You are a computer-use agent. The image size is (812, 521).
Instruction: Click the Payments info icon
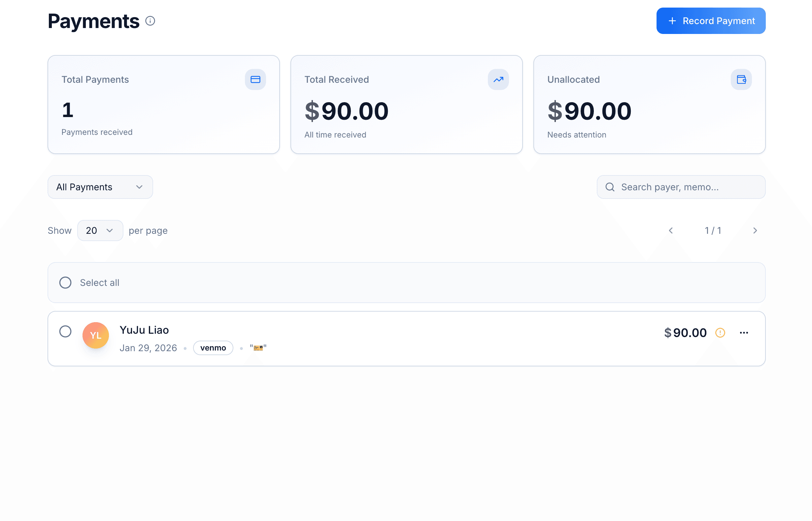click(x=150, y=21)
